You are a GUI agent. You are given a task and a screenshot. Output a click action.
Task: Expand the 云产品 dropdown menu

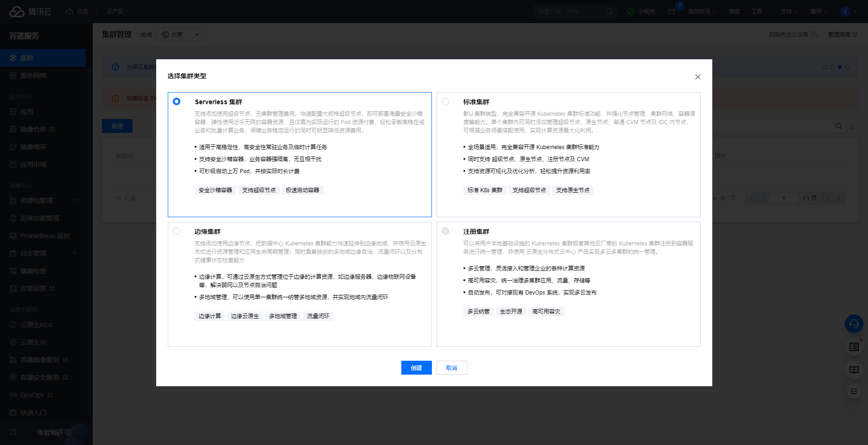tap(117, 12)
